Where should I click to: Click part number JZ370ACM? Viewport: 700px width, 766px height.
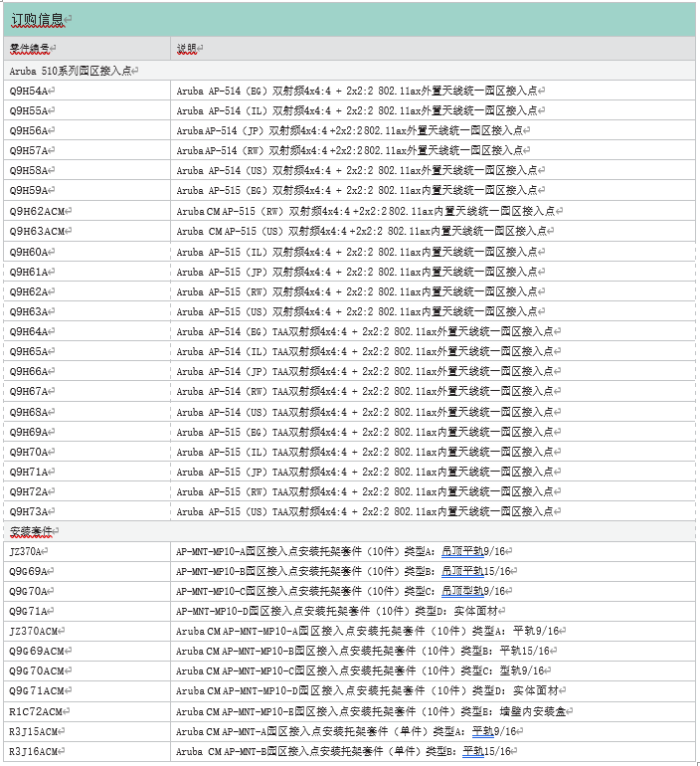[x=34, y=632]
